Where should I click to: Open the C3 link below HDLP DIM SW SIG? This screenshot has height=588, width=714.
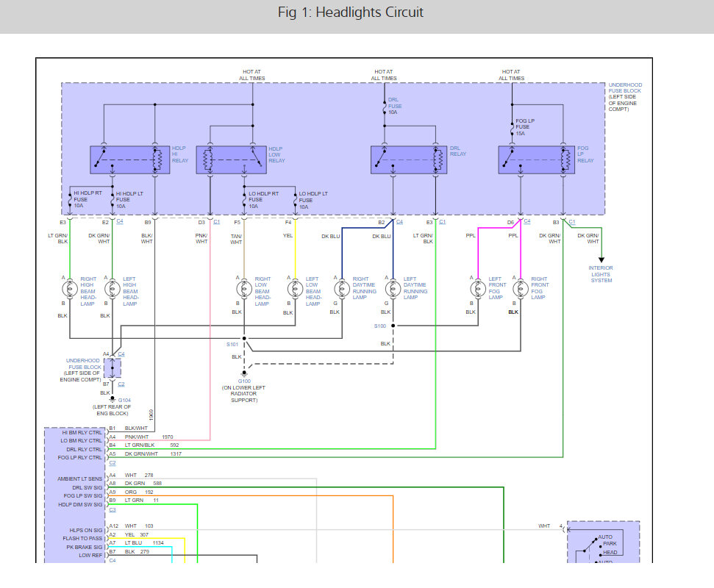point(113,509)
